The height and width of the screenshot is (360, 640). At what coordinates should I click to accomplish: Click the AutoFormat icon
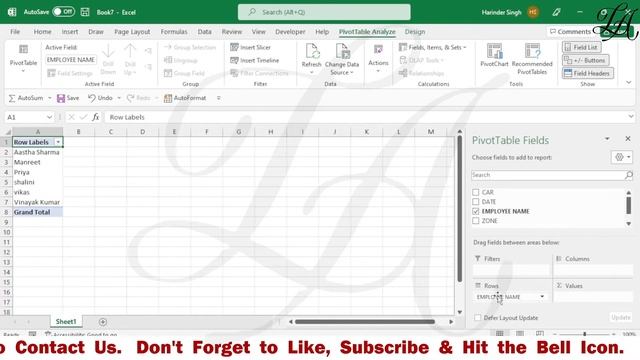pos(168,98)
